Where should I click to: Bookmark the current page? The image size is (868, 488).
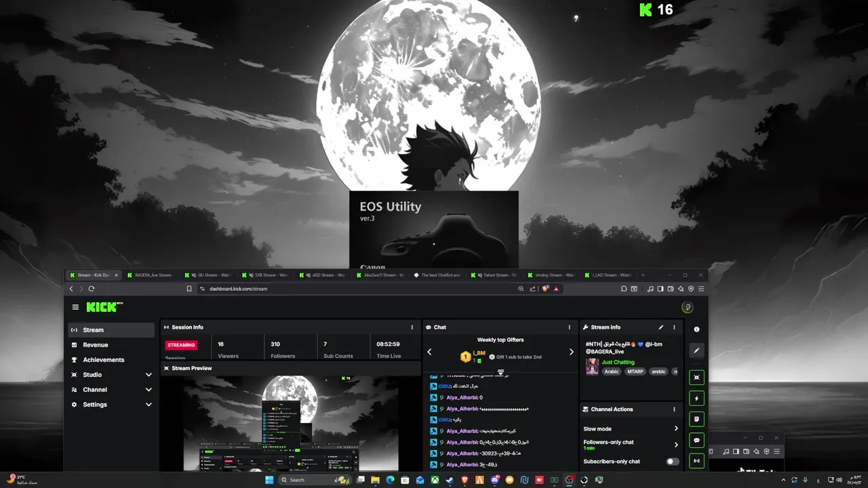[x=189, y=289]
